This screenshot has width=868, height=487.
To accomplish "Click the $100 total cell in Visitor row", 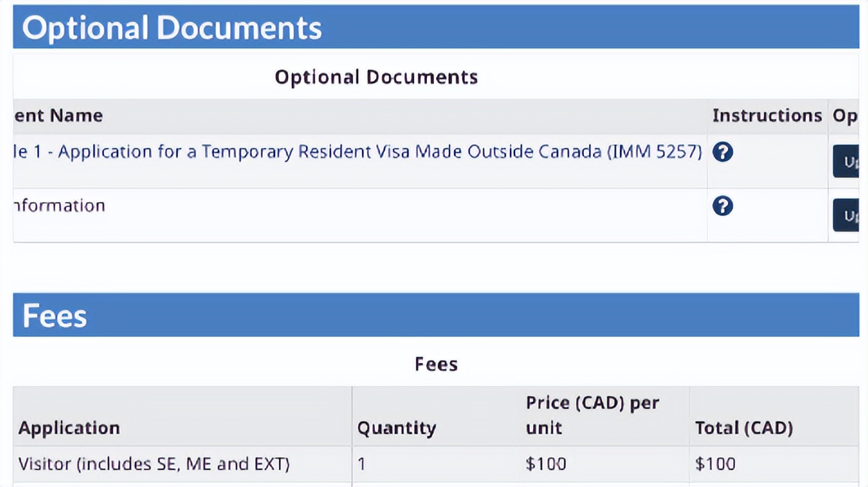I will tap(715, 464).
